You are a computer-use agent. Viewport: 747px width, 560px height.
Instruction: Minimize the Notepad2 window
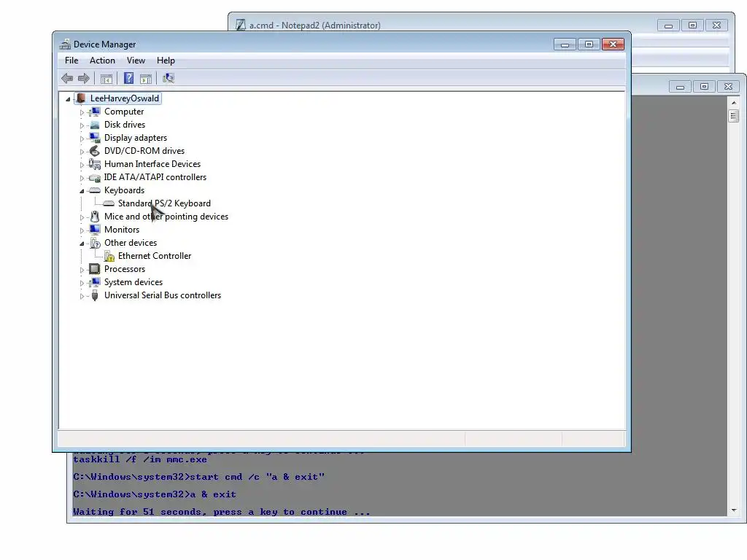pos(669,26)
